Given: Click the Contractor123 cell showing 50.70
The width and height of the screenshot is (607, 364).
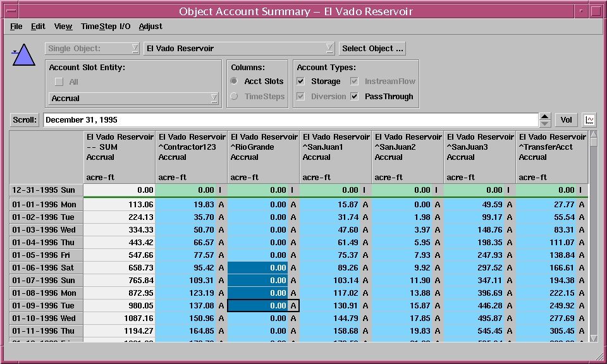Looking at the screenshot, I should point(191,230).
